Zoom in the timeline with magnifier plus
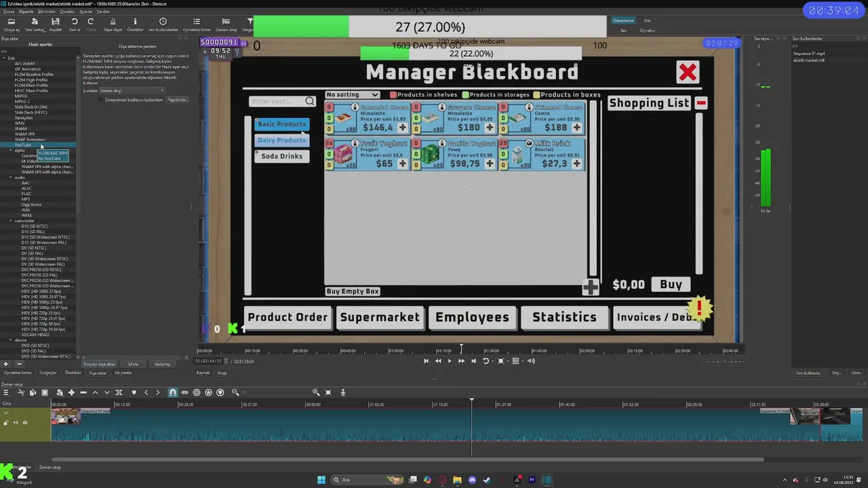868x488 pixels. point(316,392)
